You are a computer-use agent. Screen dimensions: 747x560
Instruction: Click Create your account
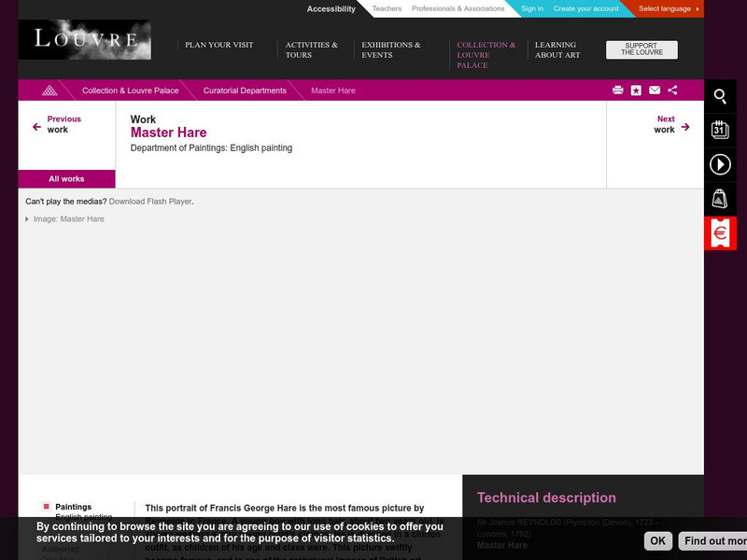tap(586, 8)
